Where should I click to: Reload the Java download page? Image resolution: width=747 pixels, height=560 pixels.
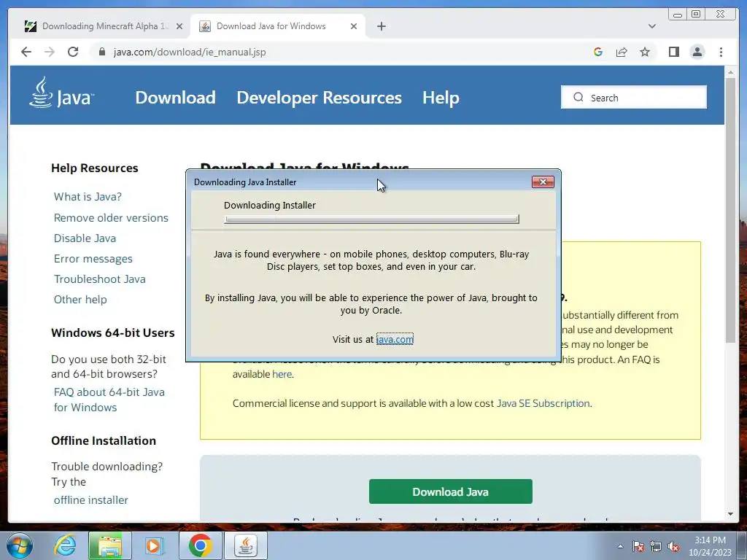(x=73, y=52)
